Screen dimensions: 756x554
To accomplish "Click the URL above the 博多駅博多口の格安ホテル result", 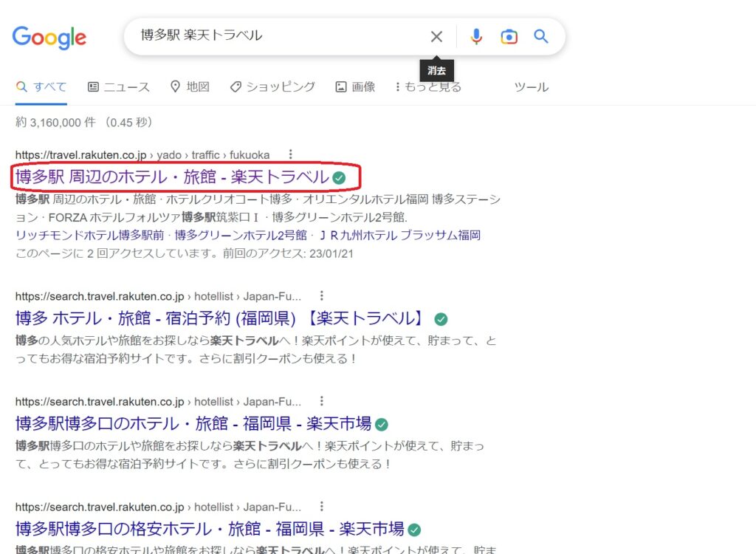I will 158,506.
